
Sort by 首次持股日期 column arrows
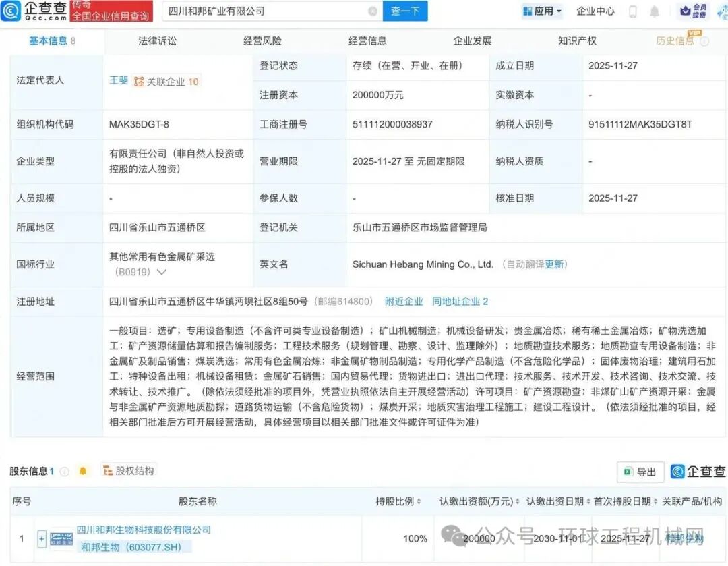(x=655, y=501)
